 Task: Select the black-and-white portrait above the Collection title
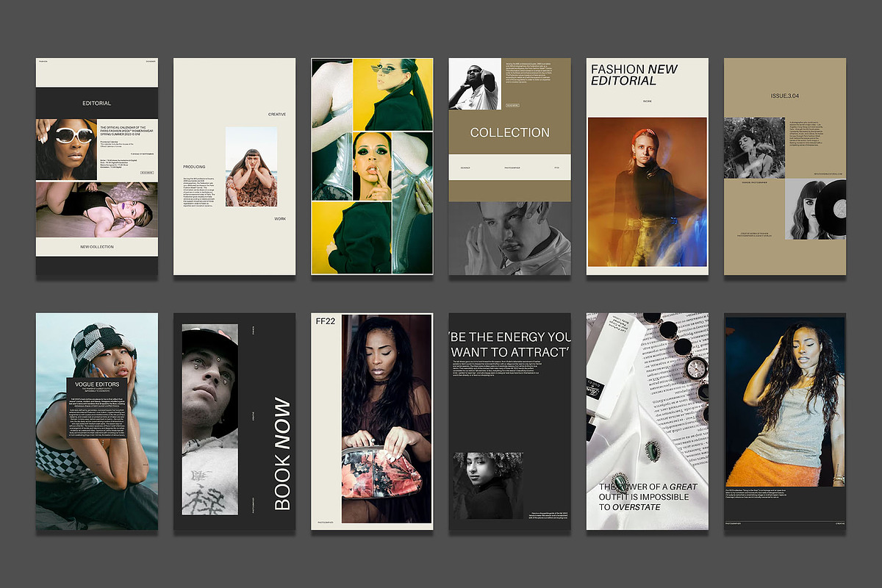[x=474, y=85]
